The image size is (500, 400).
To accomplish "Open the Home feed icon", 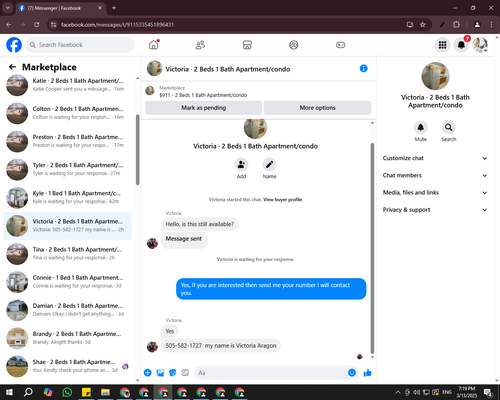I will pos(154,45).
